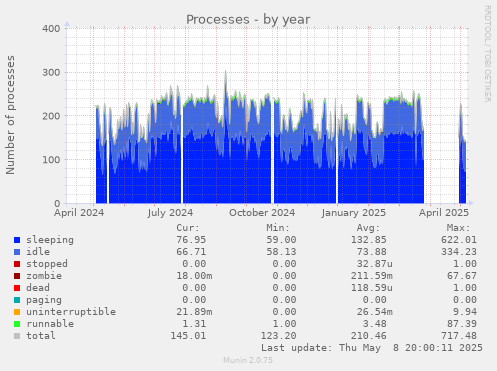The image size is (497, 371).
Task: Click the blue sleeping legend swatch
Action: coord(17,240)
